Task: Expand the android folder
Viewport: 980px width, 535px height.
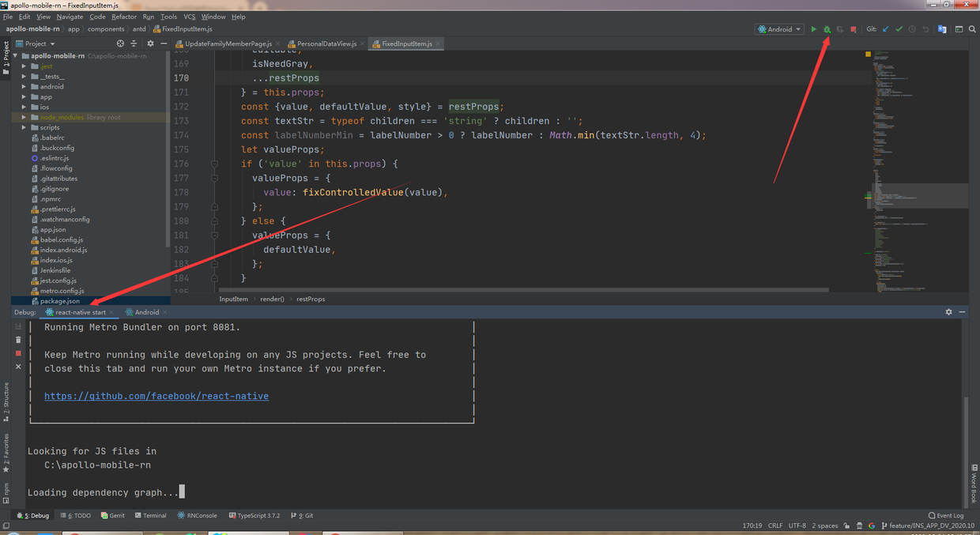Action: (24, 87)
